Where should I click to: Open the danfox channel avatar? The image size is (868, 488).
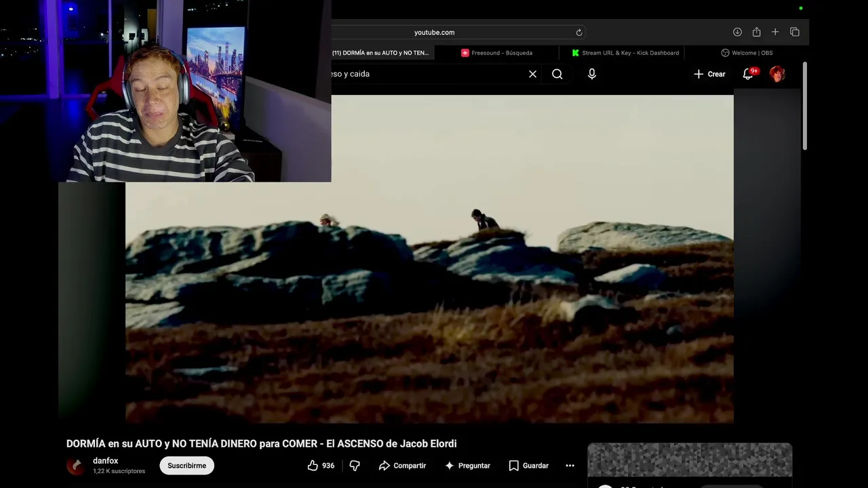tap(76, 466)
